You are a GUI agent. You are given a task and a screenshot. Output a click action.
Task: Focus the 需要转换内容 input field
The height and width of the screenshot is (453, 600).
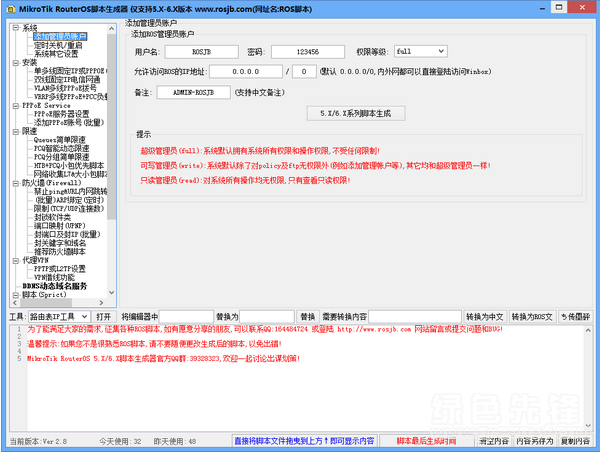pyautogui.click(x=415, y=317)
